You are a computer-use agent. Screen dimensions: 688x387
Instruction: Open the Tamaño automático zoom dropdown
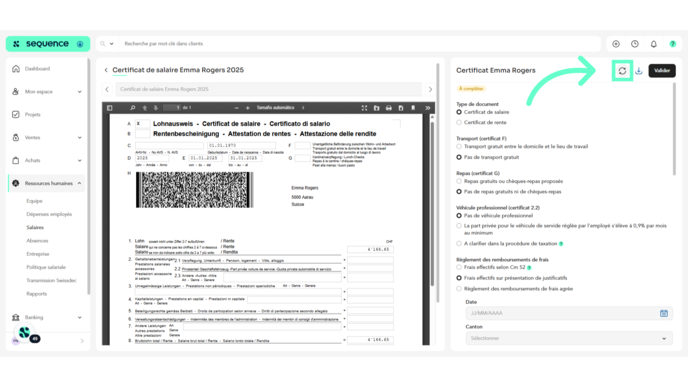click(x=281, y=108)
